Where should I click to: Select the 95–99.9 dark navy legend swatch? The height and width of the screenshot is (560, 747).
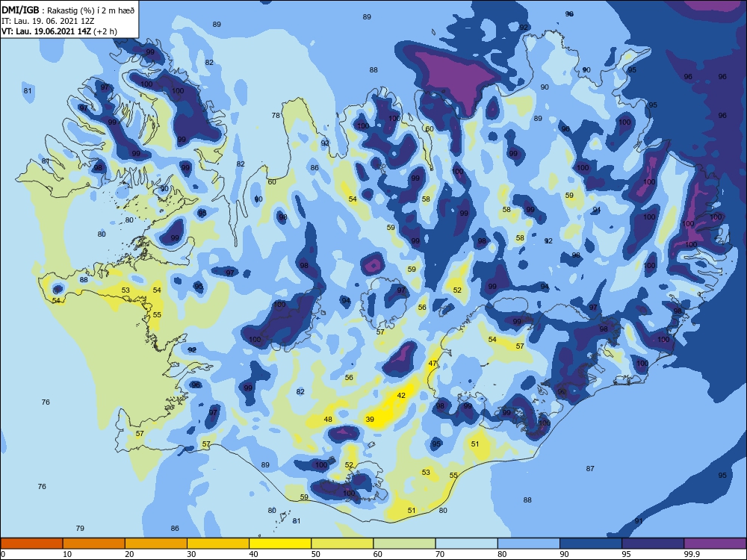click(x=653, y=544)
